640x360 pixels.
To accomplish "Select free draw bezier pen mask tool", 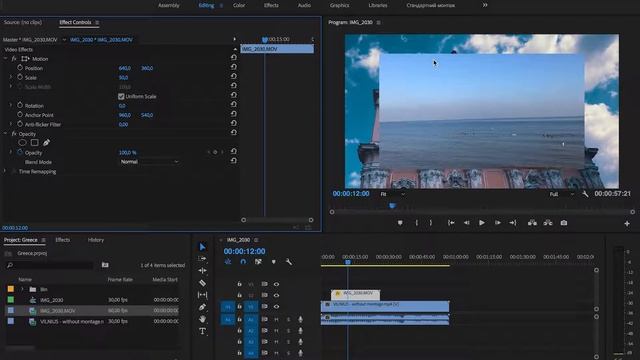I will pyautogui.click(x=47, y=142).
